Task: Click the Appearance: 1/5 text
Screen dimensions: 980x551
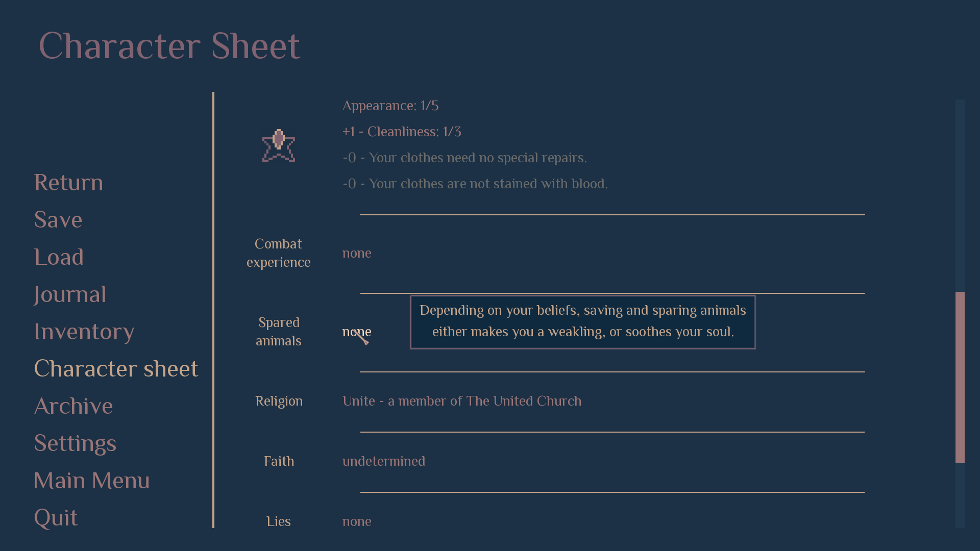Action: tap(390, 106)
